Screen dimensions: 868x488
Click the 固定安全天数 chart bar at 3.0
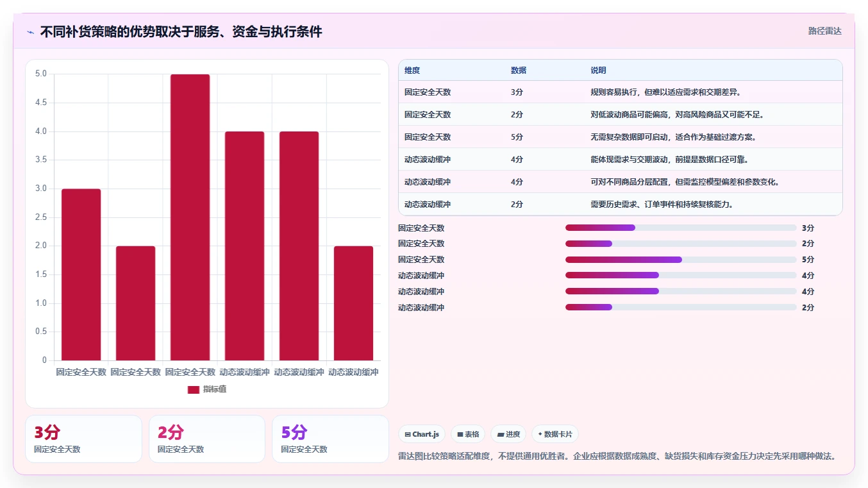coord(81,274)
